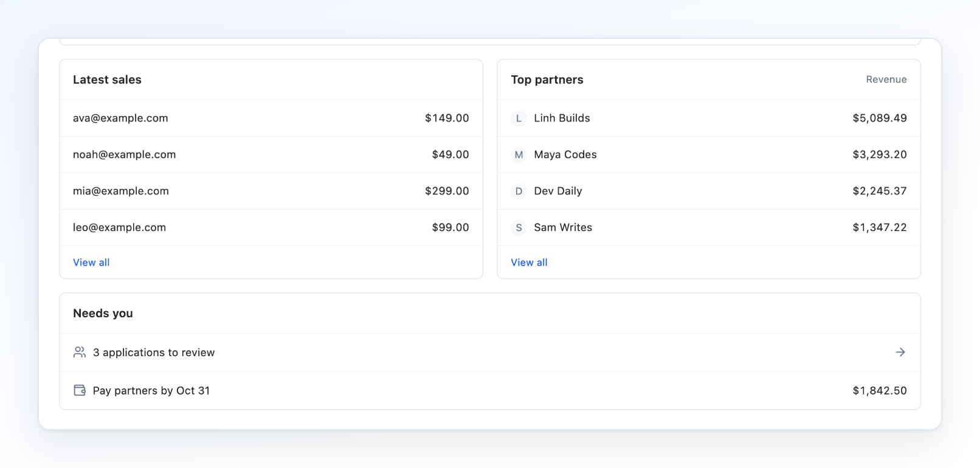The height and width of the screenshot is (468, 980).
Task: Click the Linh Builds avatar letter L
Action: click(x=519, y=119)
